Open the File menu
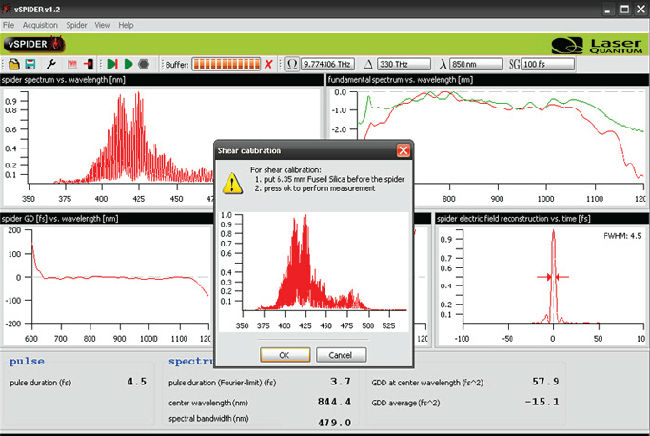The image size is (650, 436). point(9,24)
